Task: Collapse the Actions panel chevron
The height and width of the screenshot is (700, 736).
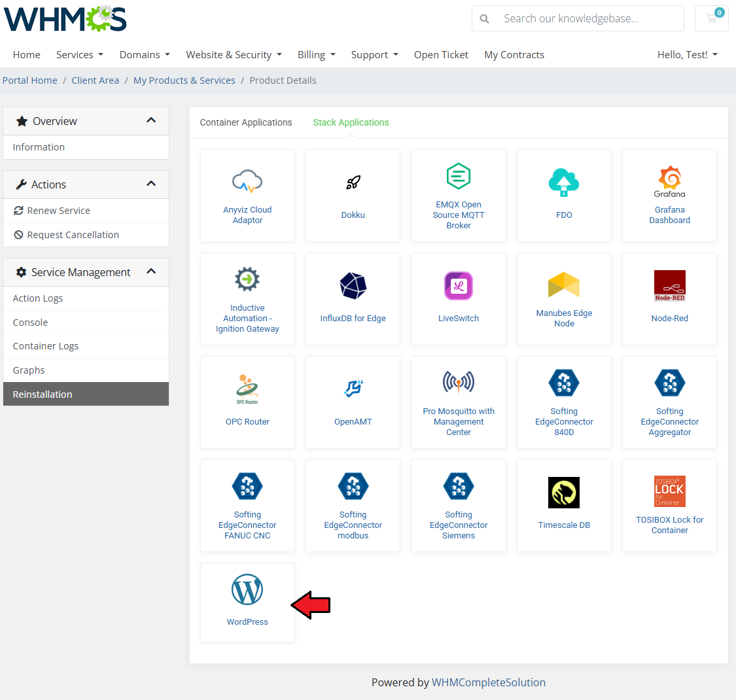Action: click(151, 184)
